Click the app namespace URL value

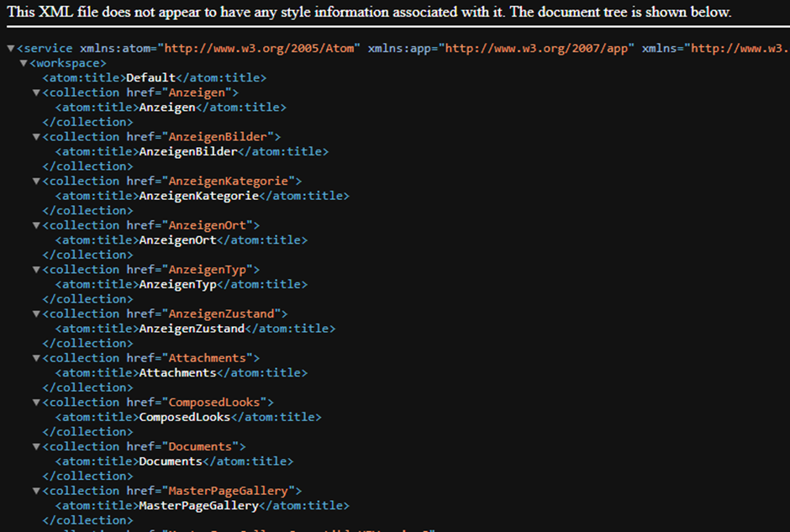(x=536, y=49)
